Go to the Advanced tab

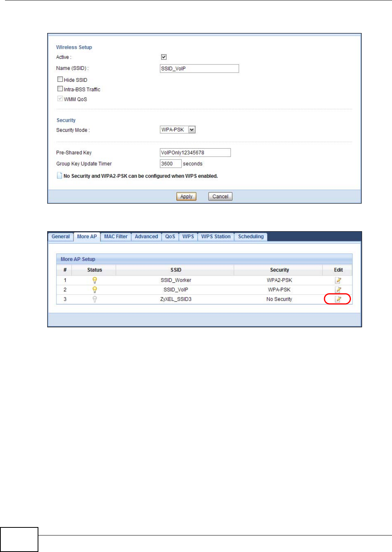(146, 237)
